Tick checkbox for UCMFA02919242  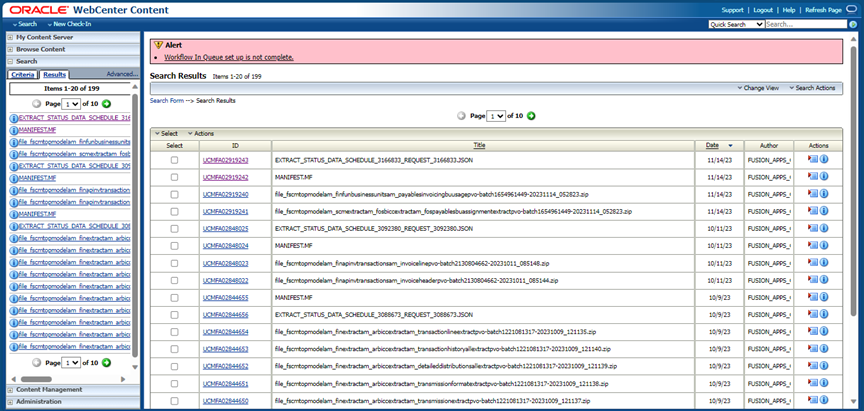[x=174, y=177]
